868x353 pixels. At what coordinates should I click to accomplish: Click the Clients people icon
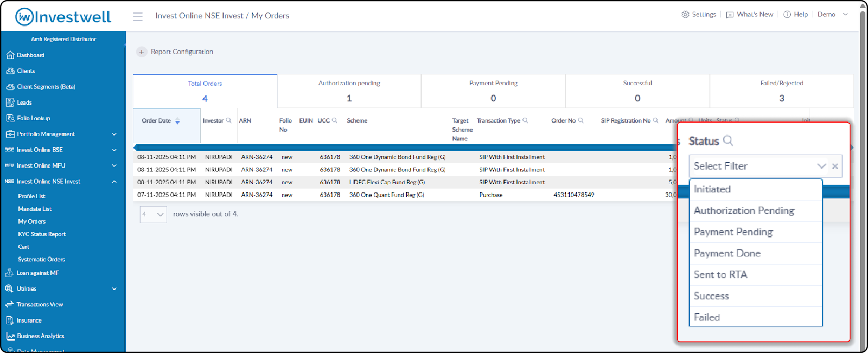coord(10,71)
